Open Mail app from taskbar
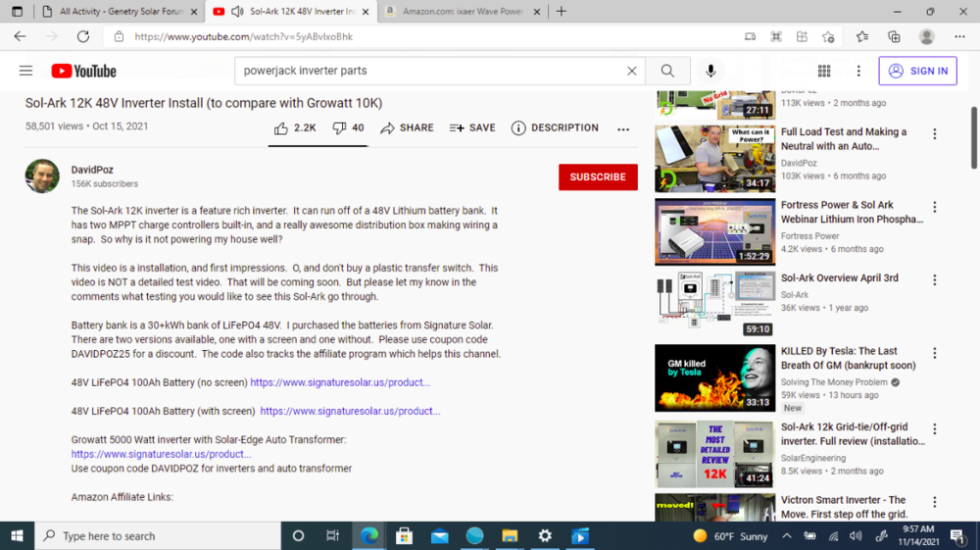This screenshot has width=980, height=550. [440, 535]
